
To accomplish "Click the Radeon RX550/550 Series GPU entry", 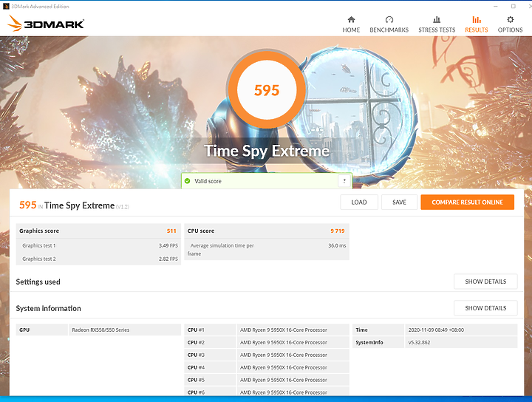I will 100,330.
